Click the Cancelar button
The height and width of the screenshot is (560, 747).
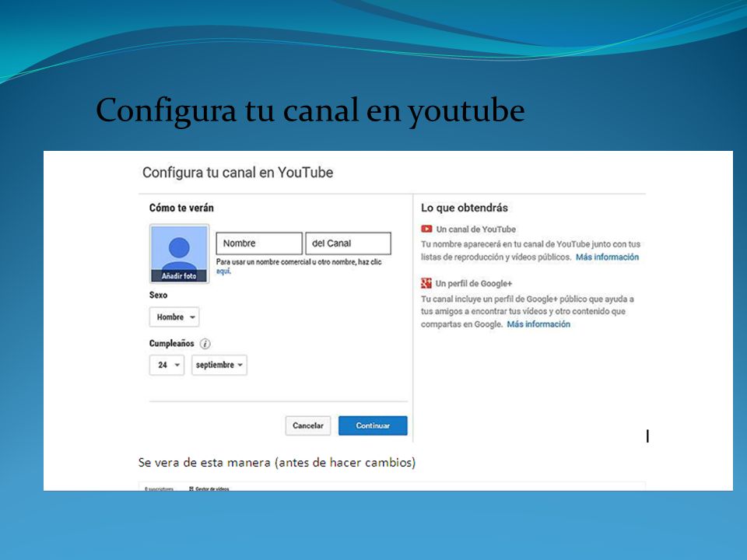pos(308,425)
